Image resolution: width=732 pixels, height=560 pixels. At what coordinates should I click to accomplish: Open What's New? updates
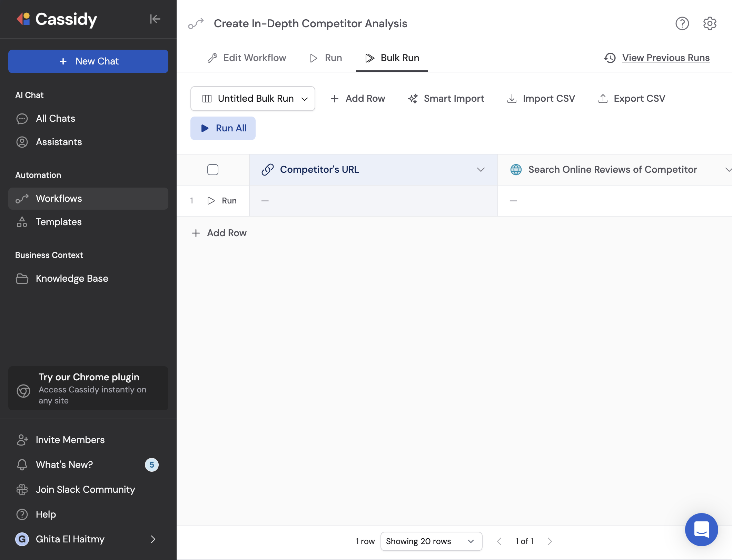(x=88, y=464)
